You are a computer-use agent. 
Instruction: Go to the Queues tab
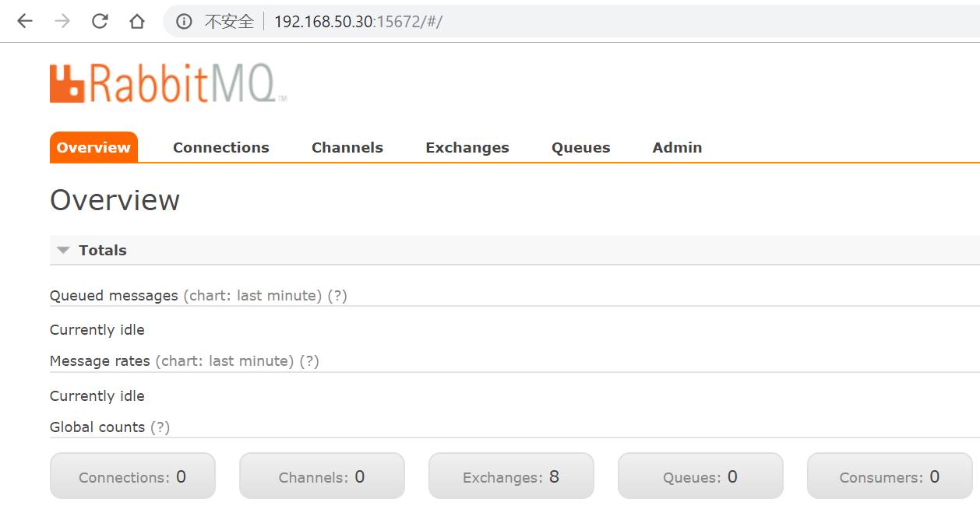(581, 147)
